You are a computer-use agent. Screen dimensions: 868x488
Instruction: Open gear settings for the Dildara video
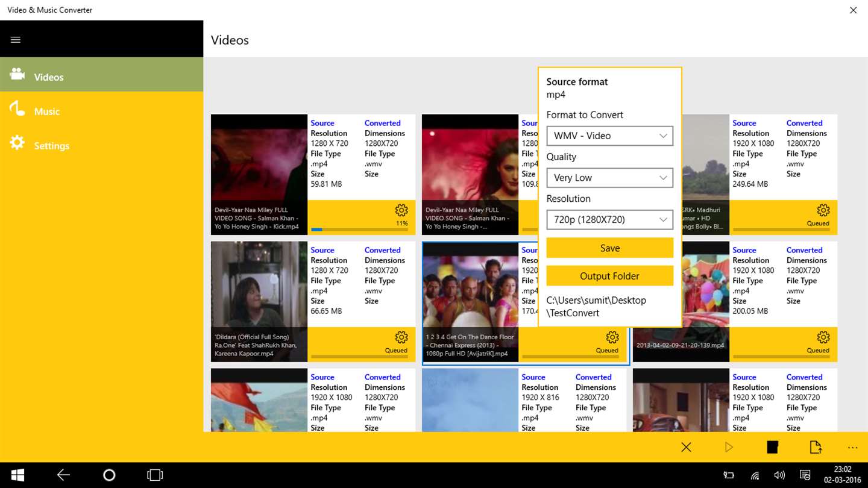401,337
